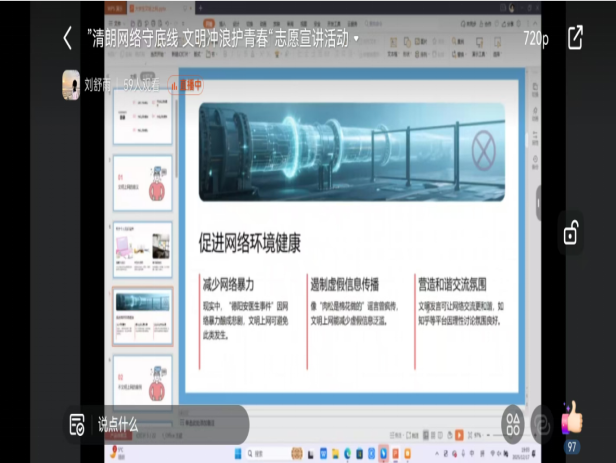Select the slide thumbnail with photo collage
Viewport: 616px width, 463px height.
(x=142, y=250)
